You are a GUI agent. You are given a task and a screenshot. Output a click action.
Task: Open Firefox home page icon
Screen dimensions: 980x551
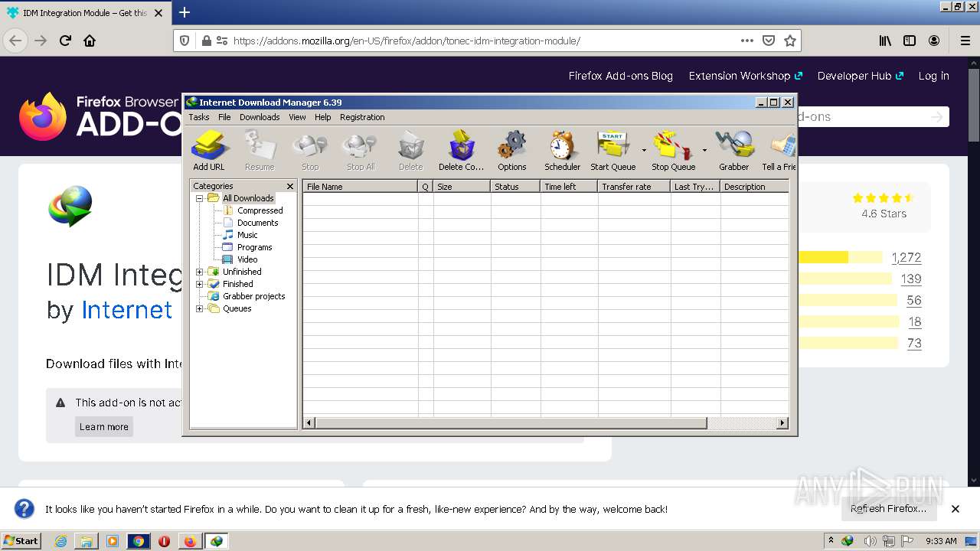(x=90, y=41)
